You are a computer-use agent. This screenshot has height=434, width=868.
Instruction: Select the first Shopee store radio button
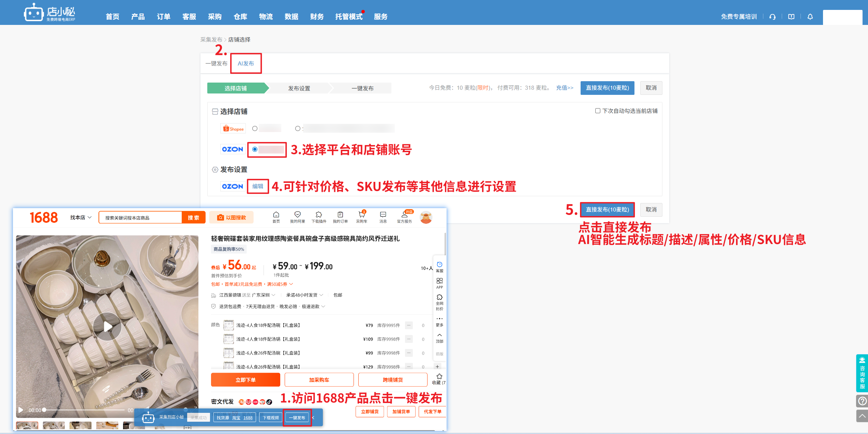(255, 129)
